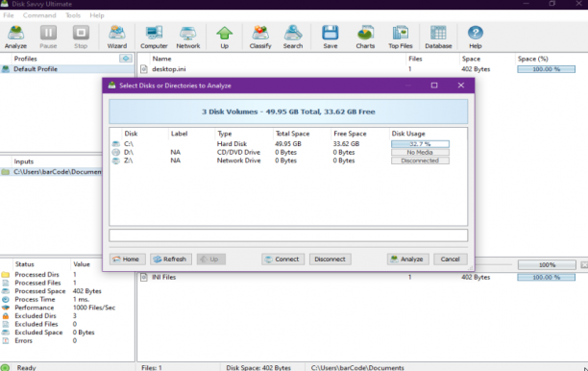The height and width of the screenshot is (371, 588).
Task: Select the Computer toolbar icon
Action: click(154, 37)
